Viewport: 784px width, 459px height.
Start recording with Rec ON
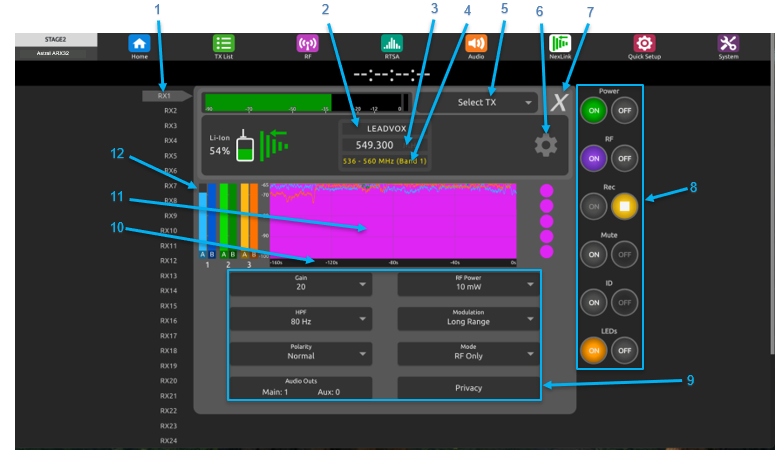[594, 206]
